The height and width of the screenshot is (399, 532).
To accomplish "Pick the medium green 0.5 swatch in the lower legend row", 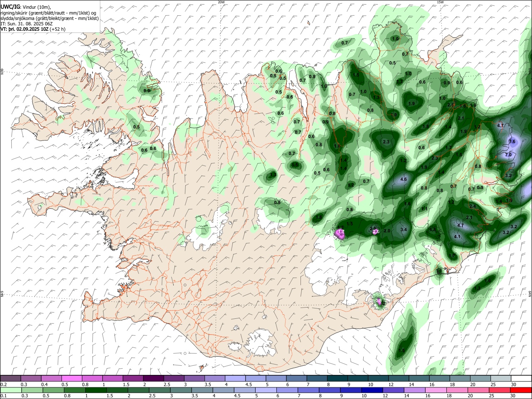I will tap(53, 390).
